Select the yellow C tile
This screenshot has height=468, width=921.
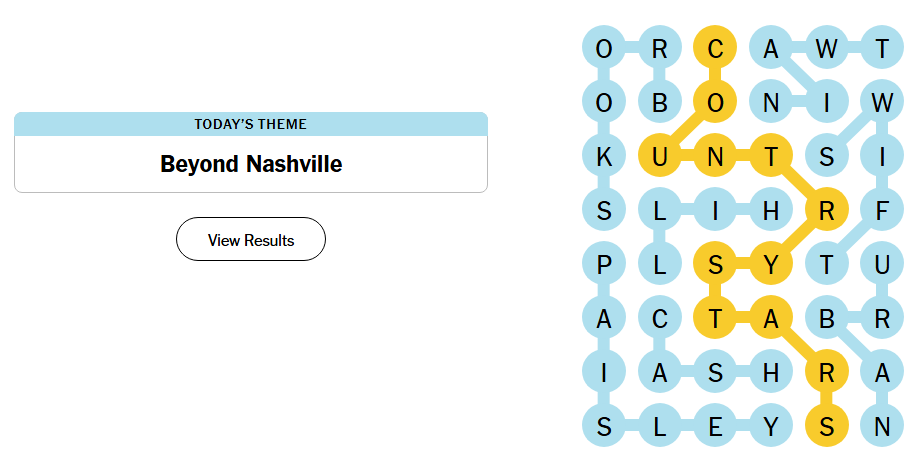[715, 48]
